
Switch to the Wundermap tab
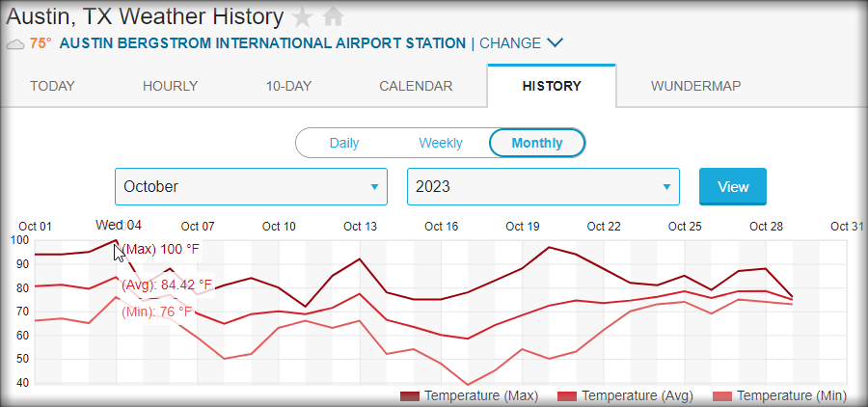click(695, 86)
